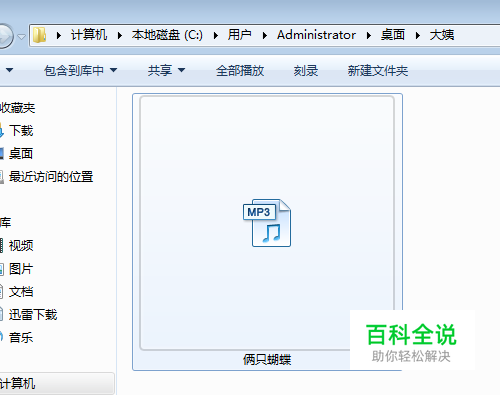Open 包含到库中 dropdown menu

coord(81,70)
